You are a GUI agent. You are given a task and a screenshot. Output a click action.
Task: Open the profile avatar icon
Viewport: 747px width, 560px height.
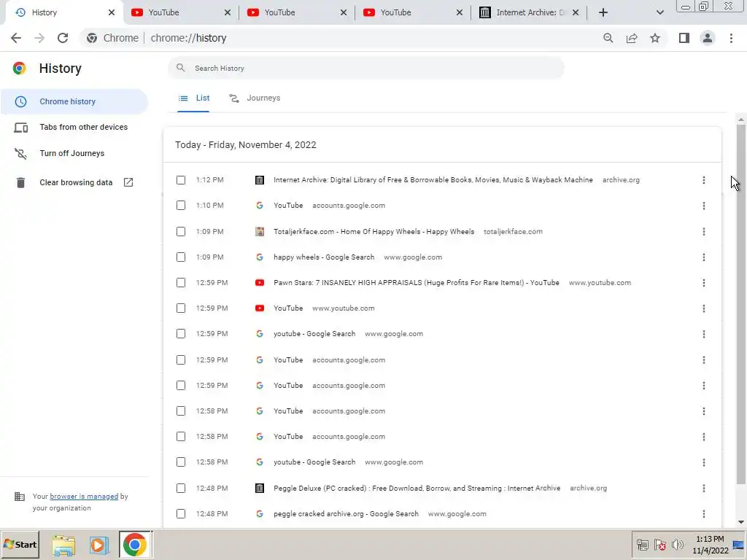(x=708, y=38)
